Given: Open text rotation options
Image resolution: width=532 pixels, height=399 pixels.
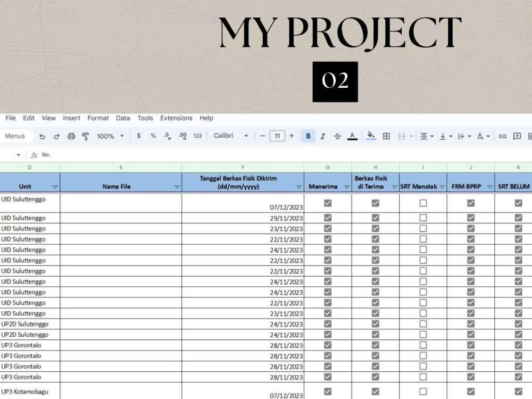Looking at the screenshot, I should coord(484,136).
